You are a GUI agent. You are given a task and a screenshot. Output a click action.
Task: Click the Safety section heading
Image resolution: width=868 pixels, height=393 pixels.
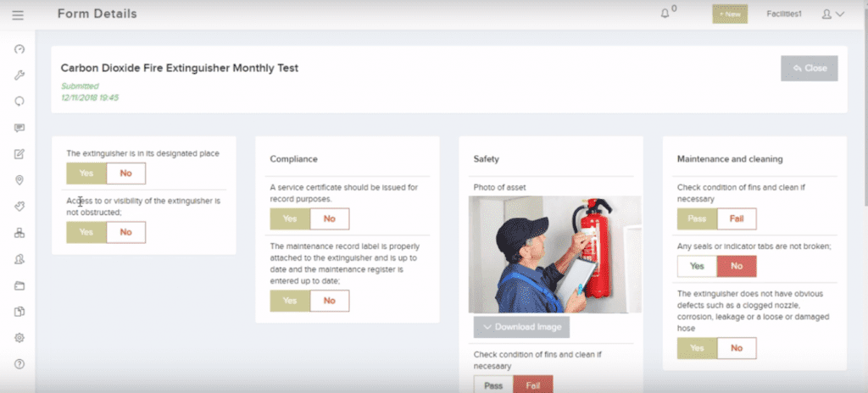(486, 159)
